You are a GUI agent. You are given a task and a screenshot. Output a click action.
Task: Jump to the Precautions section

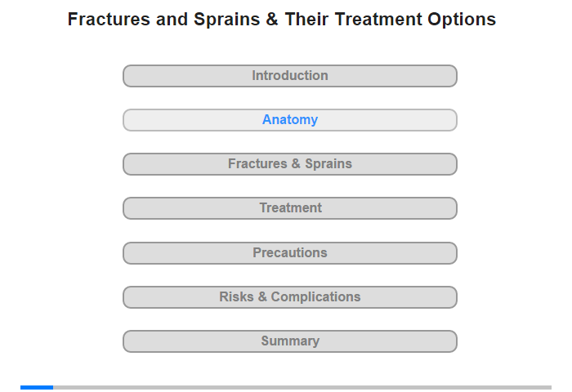[289, 253]
